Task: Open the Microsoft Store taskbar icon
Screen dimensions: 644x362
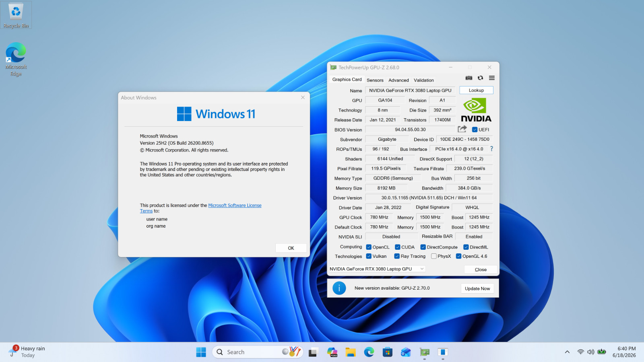Action: point(388,352)
